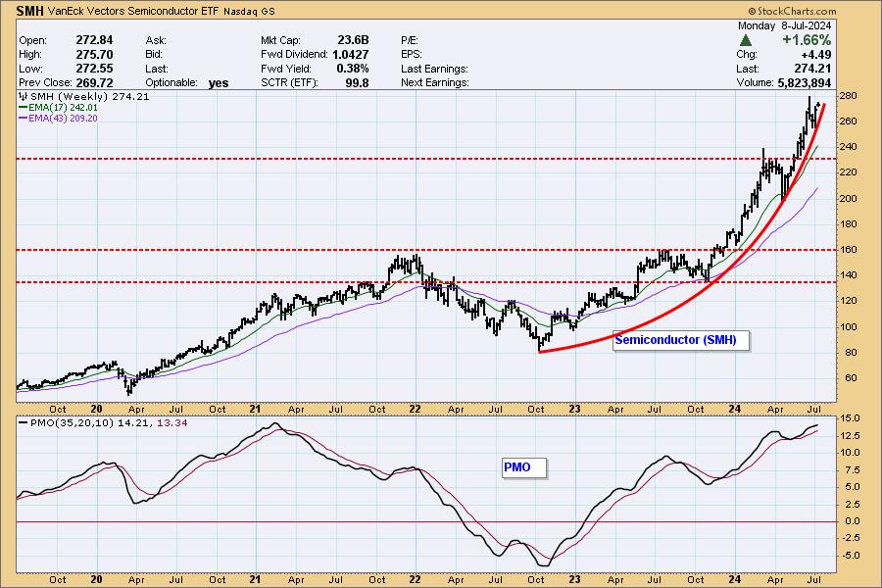Viewport: 882px width, 588px height.
Task: Click the Open value 272.84
Action: pos(94,40)
